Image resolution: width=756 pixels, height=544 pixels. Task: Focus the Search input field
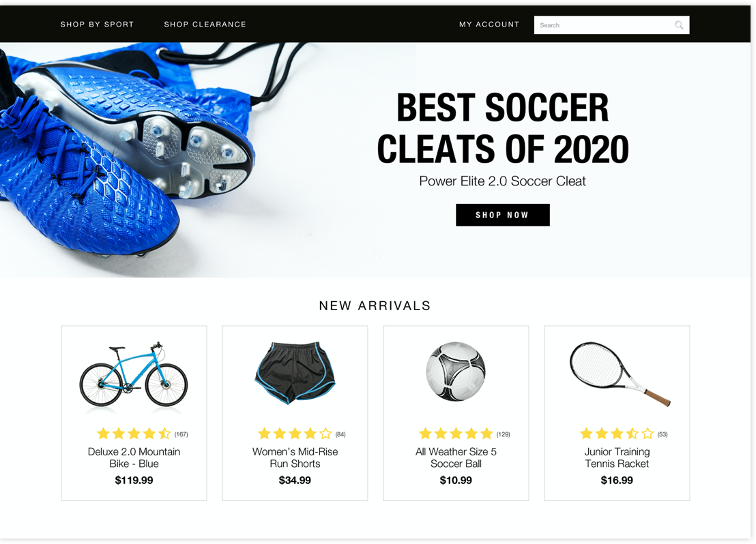pos(611,25)
